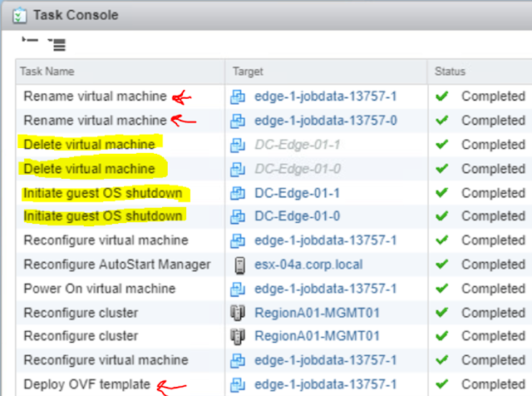Click green checkmark in Reconfigure AutoStart Manager row
This screenshot has width=532, height=396.
click(441, 265)
